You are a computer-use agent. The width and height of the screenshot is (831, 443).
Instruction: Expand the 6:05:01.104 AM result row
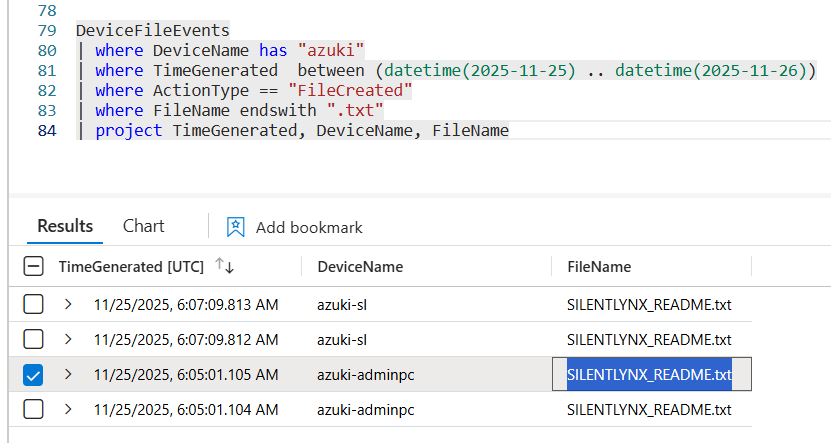(68, 409)
